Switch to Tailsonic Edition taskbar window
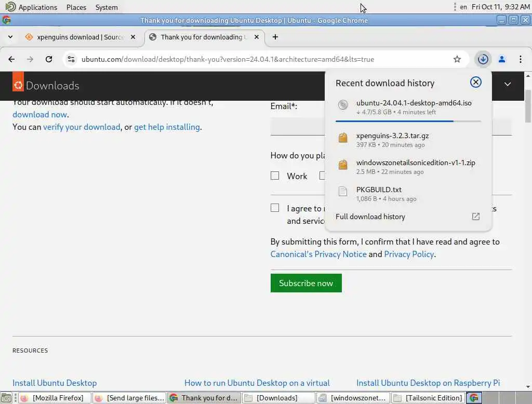Viewport: 532px width, 404px height. (428, 398)
